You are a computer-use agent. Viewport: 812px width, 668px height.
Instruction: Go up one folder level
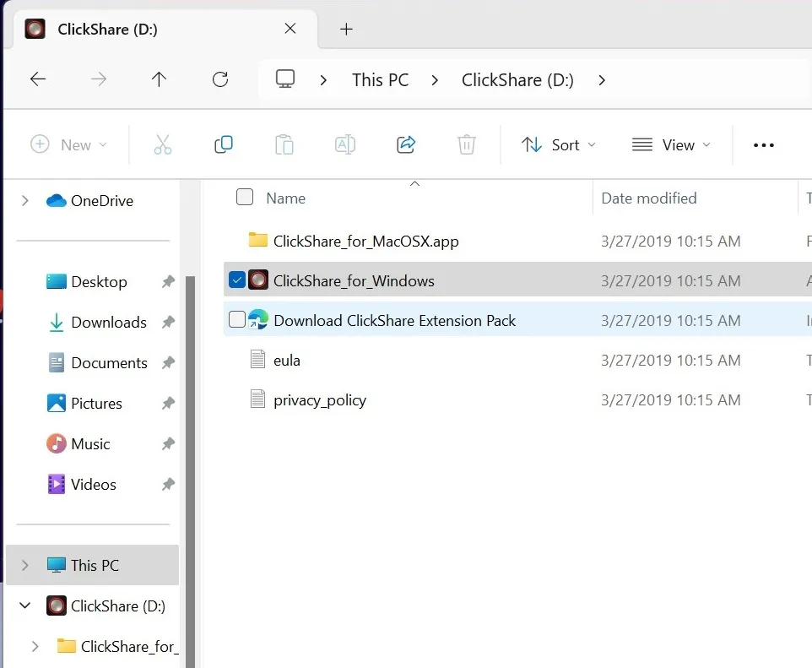coord(159,79)
